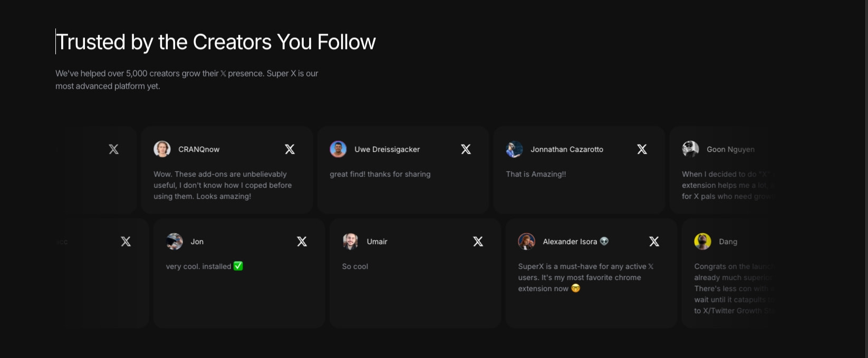
Task: Click the text "When I decided to do" in Goon Nguyen's card
Action: click(719, 175)
